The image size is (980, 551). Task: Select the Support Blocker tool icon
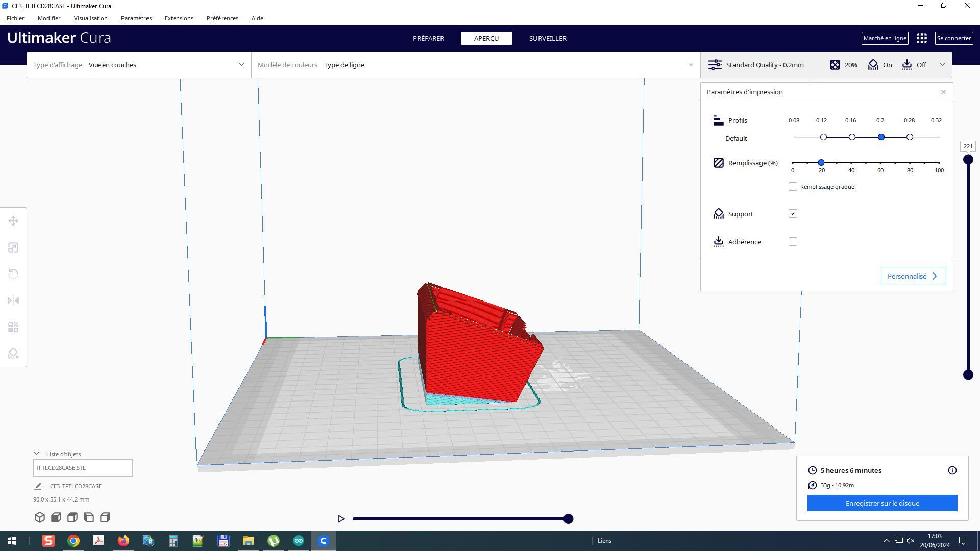(13, 354)
